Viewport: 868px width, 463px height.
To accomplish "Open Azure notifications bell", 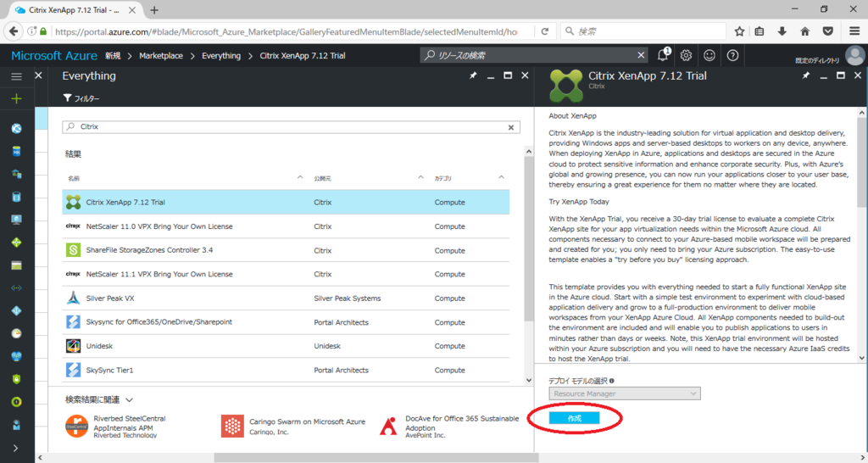I will 663,55.
